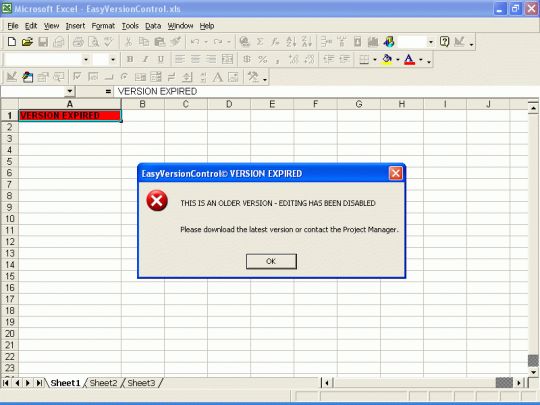The image size is (540, 405).
Task: Click the New workbook icon
Action: point(12,42)
